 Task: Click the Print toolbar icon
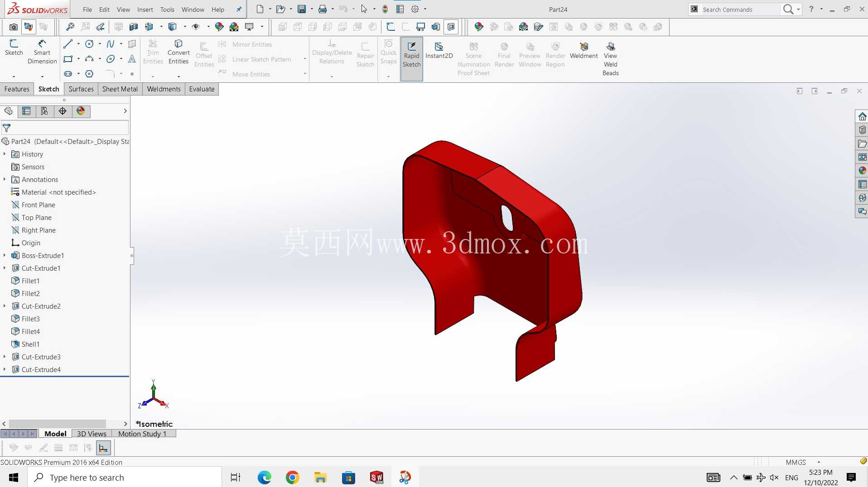[x=323, y=9]
